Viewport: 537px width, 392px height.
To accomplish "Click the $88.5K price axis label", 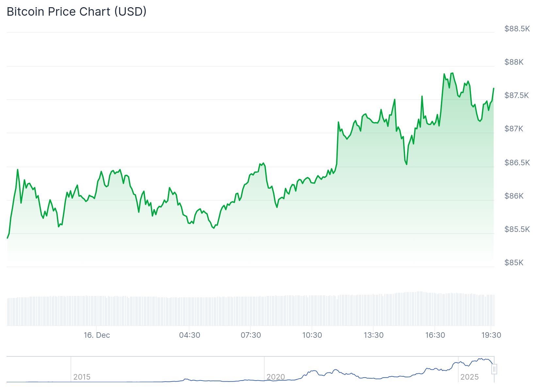I will point(517,29).
